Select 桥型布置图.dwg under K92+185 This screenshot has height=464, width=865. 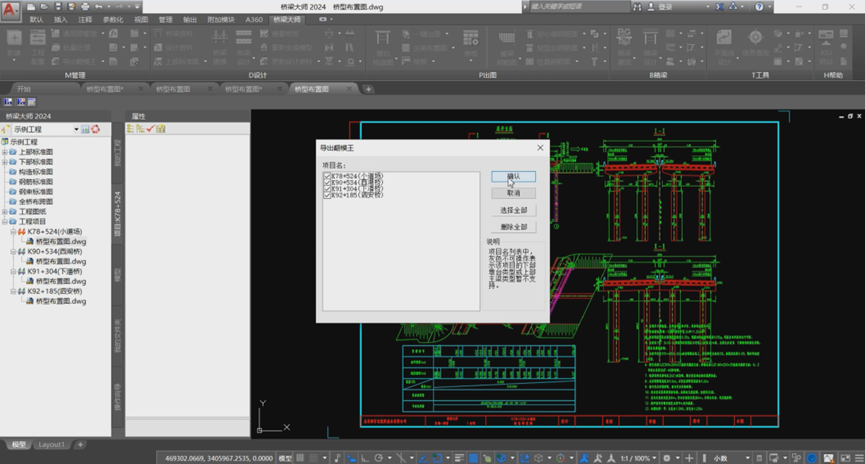[x=61, y=301]
